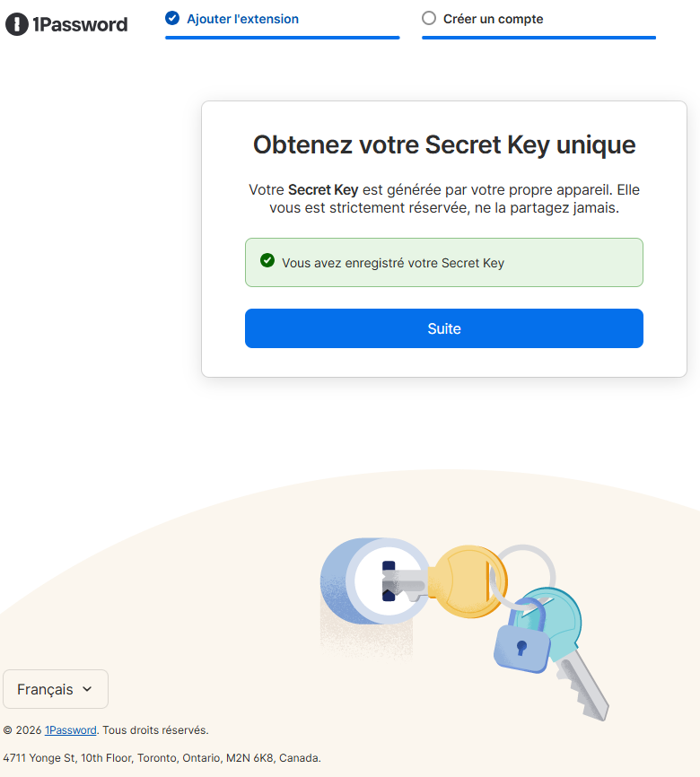This screenshot has width=700, height=777.
Task: Open the 1Password link in the footer
Action: click(70, 729)
